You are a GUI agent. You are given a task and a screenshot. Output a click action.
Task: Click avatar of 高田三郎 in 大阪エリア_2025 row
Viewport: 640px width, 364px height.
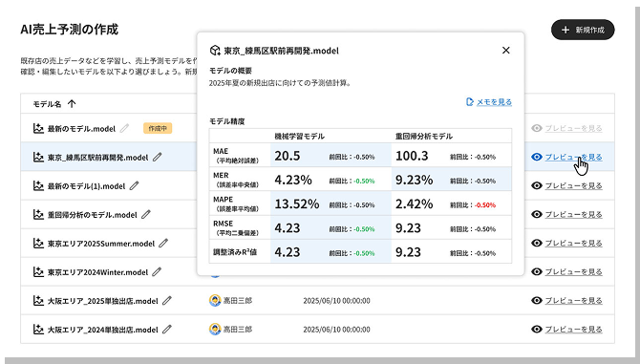[215, 300]
